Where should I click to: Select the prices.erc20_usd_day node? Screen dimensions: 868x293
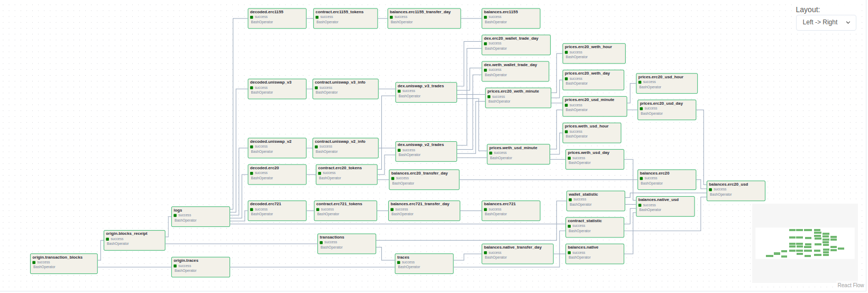coord(667,110)
